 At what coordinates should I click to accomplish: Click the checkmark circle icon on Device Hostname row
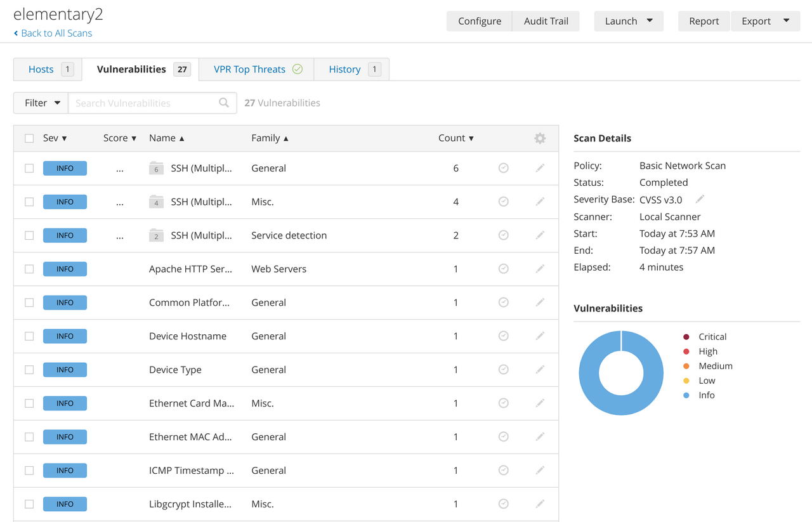click(x=503, y=336)
